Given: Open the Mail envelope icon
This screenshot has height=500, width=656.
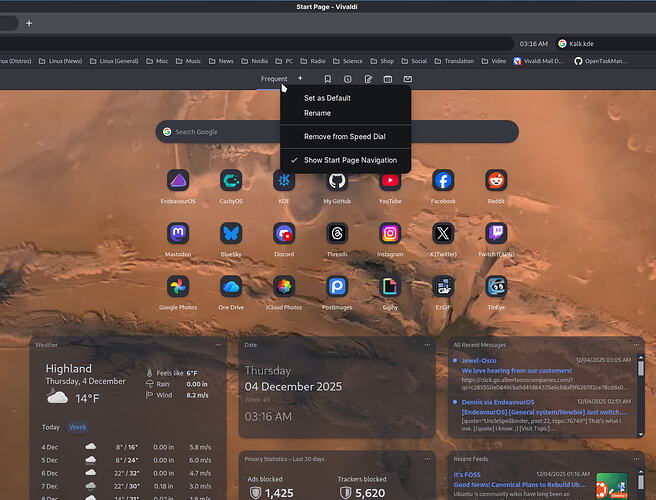Looking at the screenshot, I should [408, 78].
